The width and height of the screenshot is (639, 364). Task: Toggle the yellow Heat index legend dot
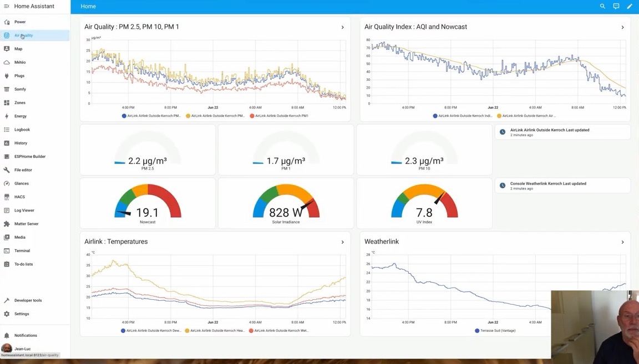[187, 331]
